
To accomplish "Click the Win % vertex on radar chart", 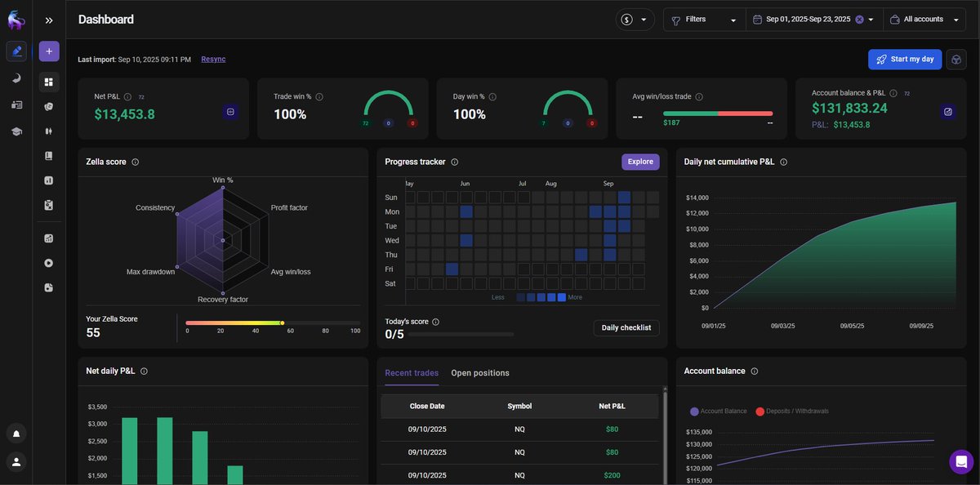I will click(222, 187).
